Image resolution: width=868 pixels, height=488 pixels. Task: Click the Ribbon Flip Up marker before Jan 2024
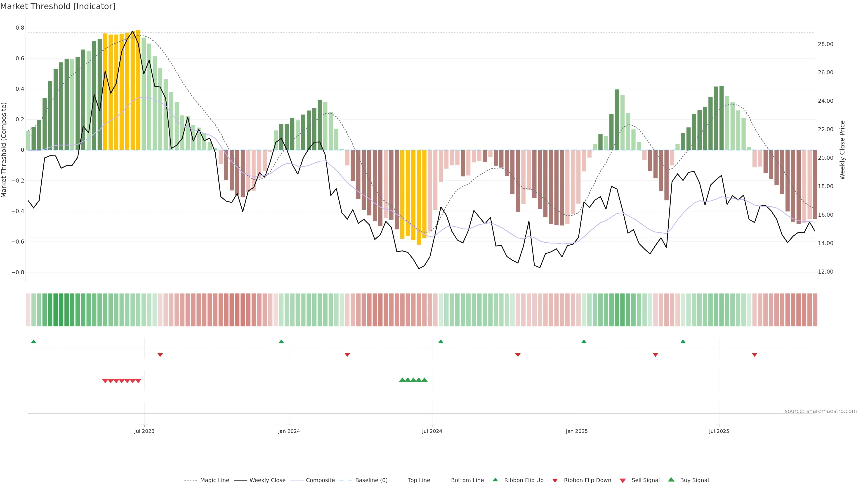click(281, 342)
